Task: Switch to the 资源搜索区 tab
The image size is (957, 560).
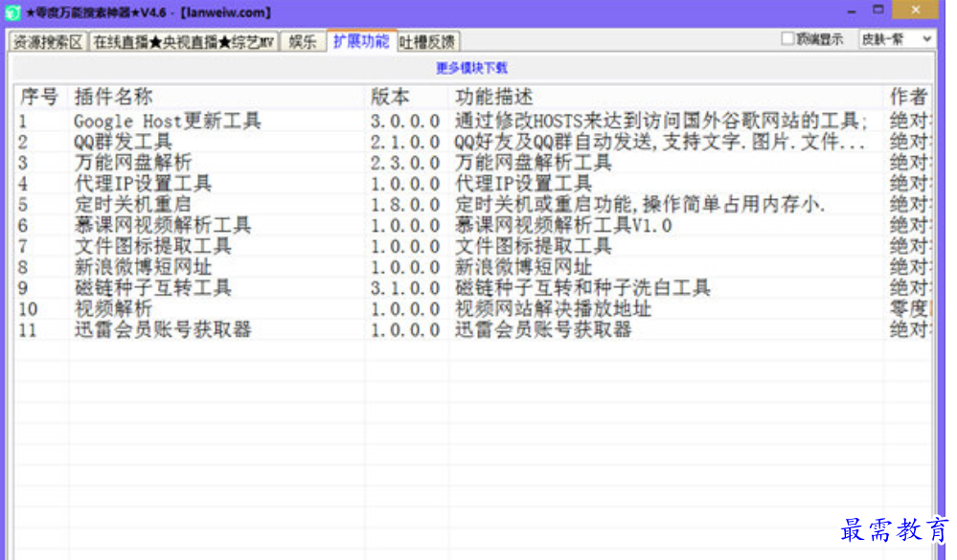Action: pos(47,42)
